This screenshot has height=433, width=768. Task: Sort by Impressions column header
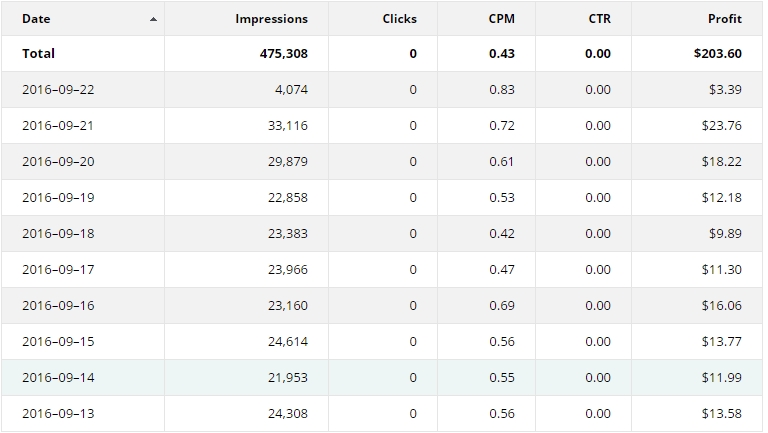pos(271,19)
